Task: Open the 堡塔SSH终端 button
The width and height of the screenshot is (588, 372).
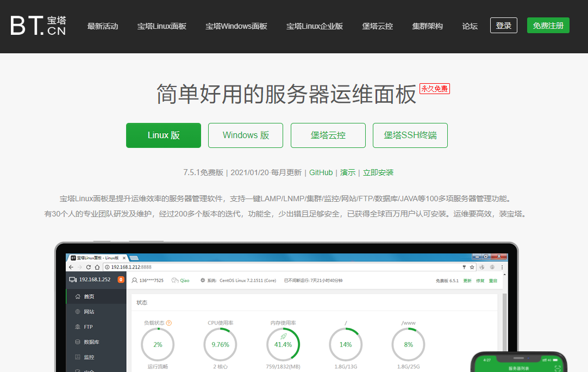Action: [x=410, y=135]
